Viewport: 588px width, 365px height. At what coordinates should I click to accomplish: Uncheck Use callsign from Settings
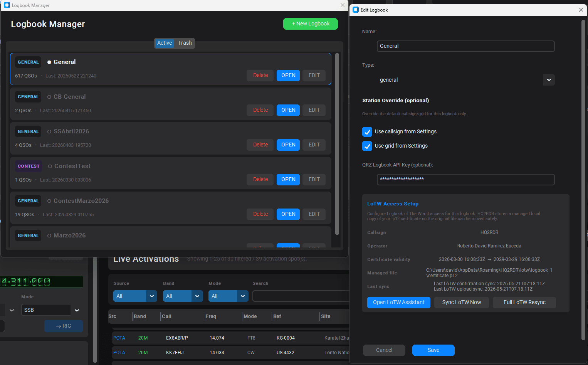coord(367,132)
